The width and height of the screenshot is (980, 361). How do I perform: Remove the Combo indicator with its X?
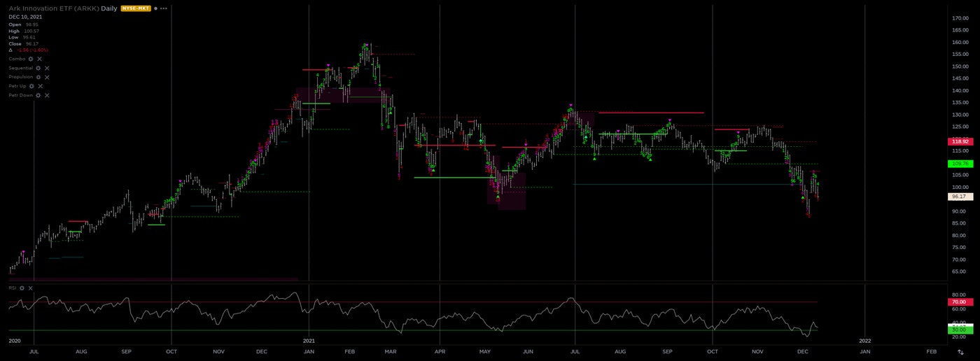click(39, 59)
